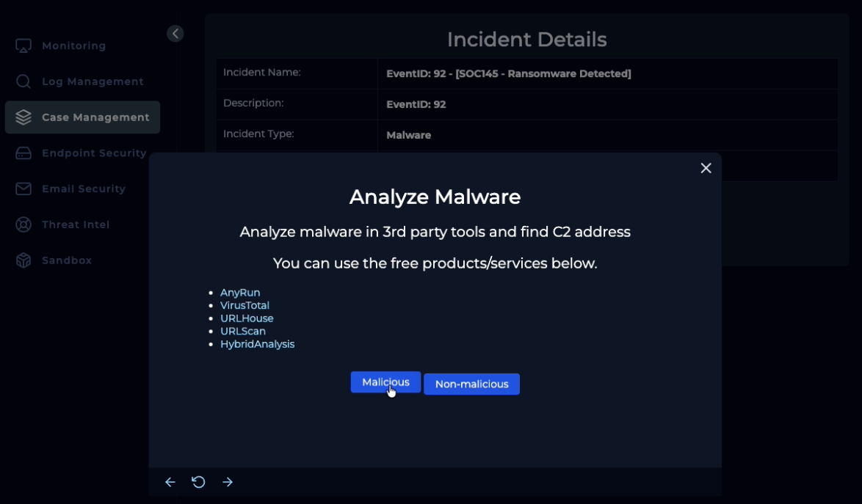Select Threat Intel menu label

coord(76,224)
